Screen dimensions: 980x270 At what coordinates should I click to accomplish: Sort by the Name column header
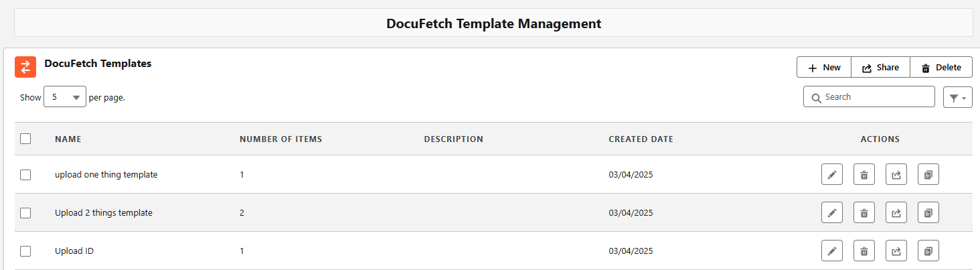coord(68,139)
